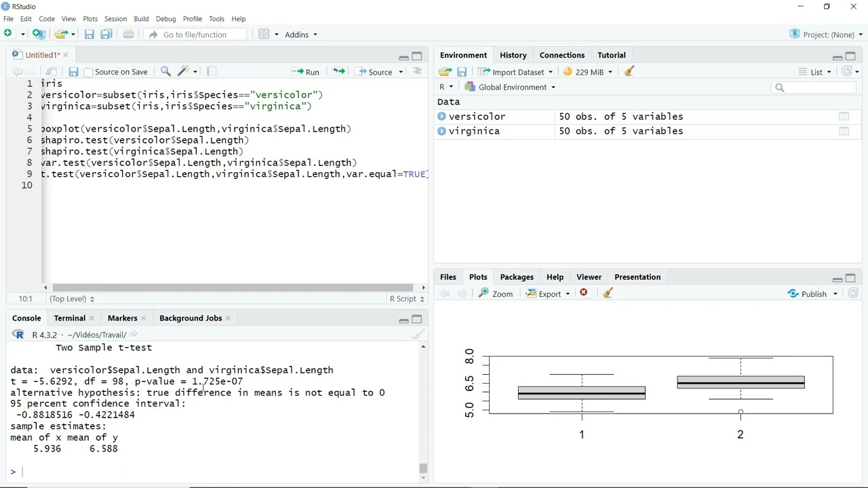Image resolution: width=868 pixels, height=488 pixels.
Task: Open the Publish dropdown arrow
Action: [835, 293]
